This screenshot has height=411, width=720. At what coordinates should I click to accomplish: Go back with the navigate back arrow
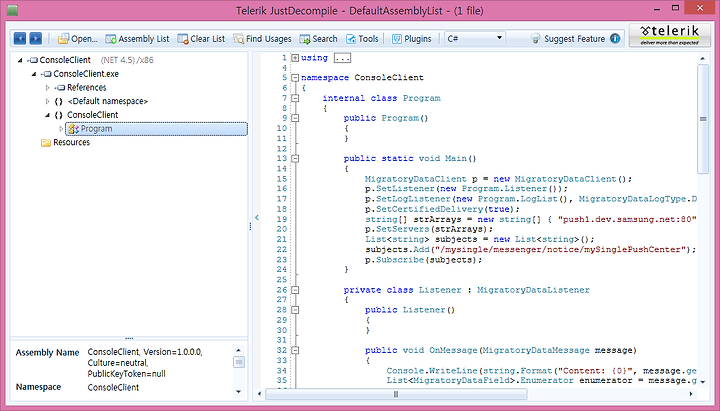pyautogui.click(x=20, y=39)
